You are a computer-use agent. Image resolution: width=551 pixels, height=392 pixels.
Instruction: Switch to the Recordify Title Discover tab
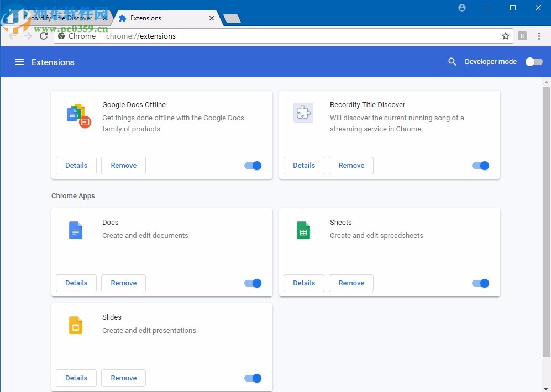[x=58, y=18]
